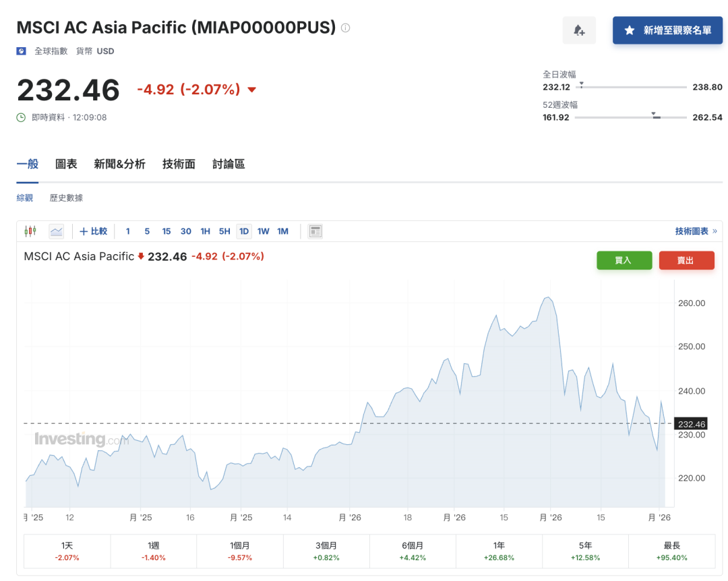Click the flag icon beside 全球指數
Image resolution: width=728 pixels, height=581 pixels.
coord(22,51)
